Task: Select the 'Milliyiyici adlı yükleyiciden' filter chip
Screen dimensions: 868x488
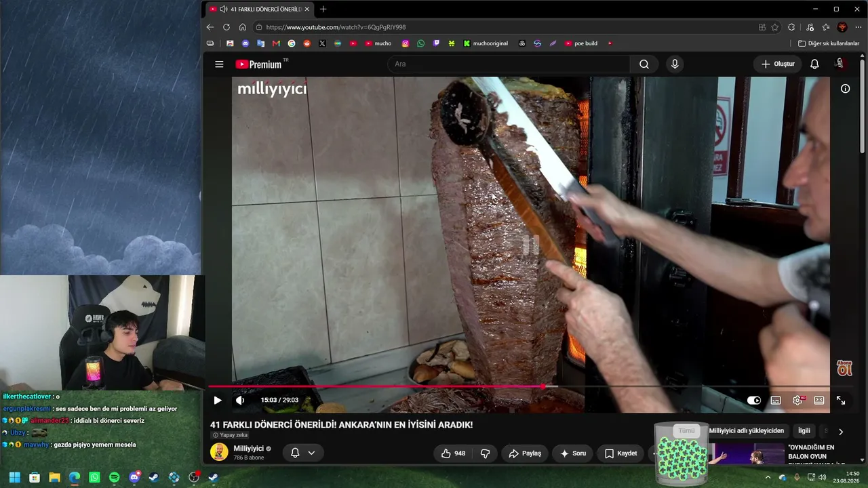Action: point(746,431)
